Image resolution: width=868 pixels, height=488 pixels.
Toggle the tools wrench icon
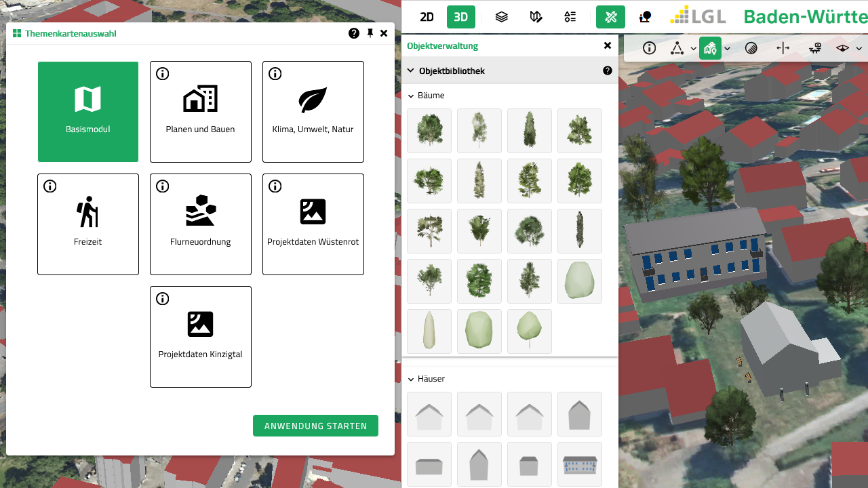[x=610, y=17]
